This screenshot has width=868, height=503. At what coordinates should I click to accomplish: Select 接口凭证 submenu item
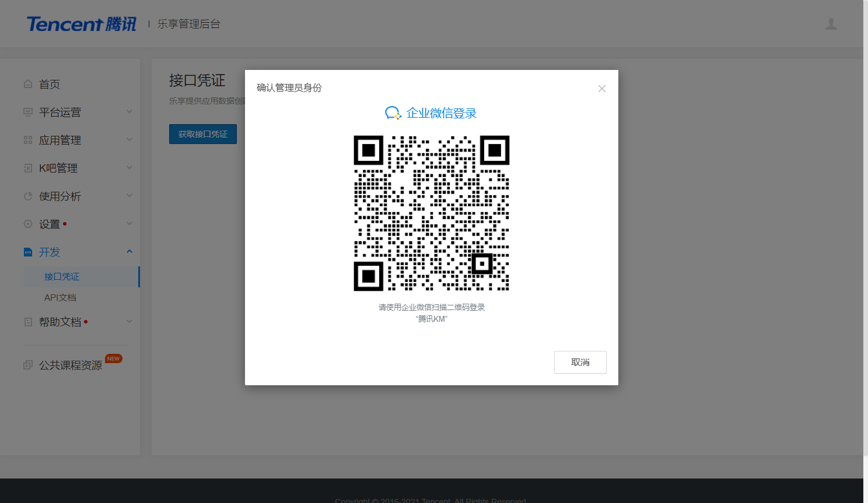(81, 277)
